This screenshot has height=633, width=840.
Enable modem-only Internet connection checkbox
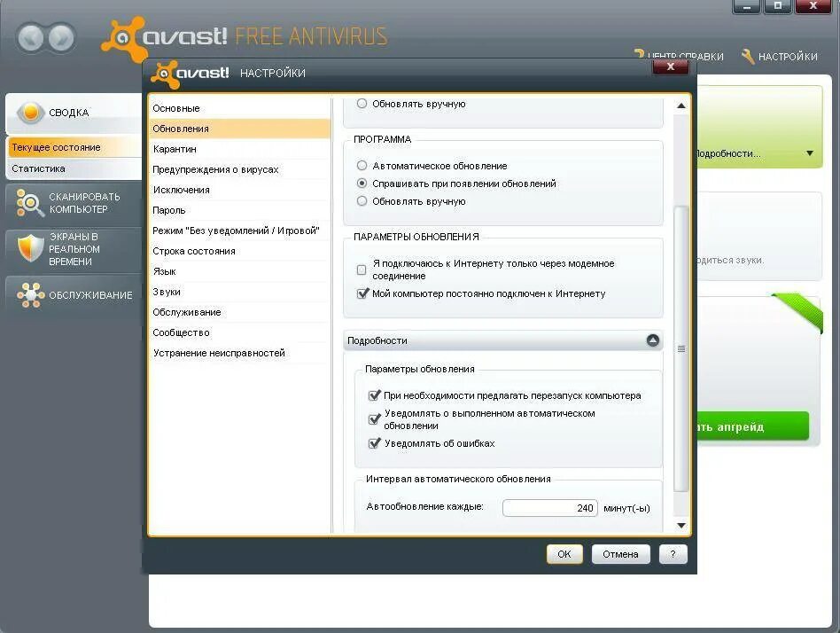(362, 270)
